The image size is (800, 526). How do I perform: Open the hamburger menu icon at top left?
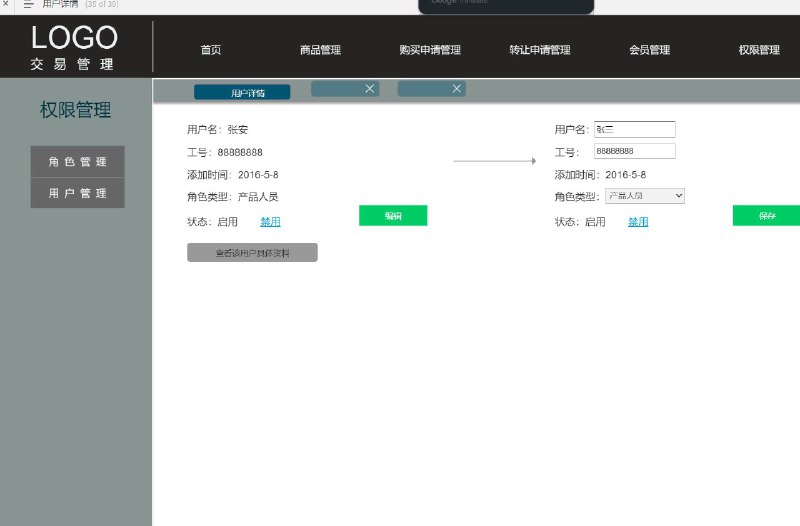pyautogui.click(x=29, y=4)
